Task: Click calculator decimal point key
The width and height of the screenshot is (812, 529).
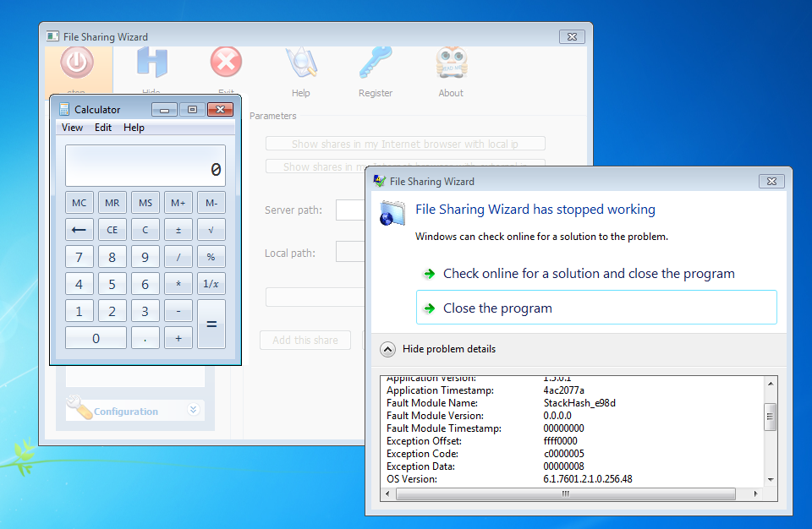Action: click(145, 338)
